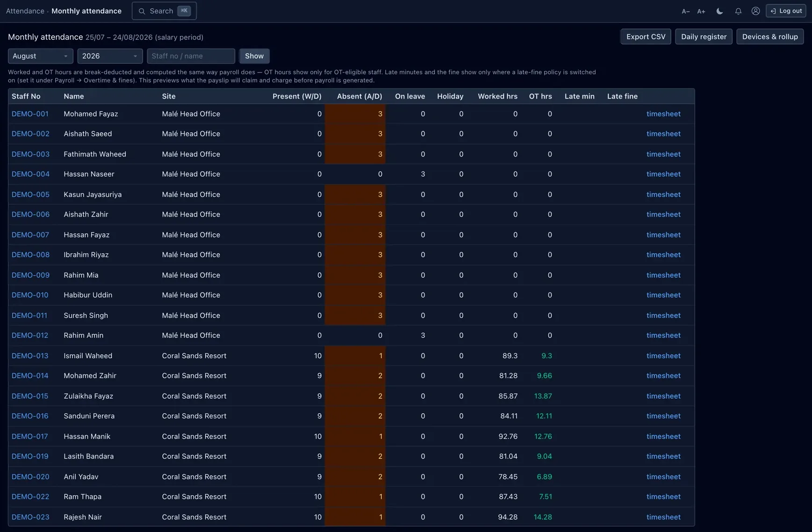
Task: Open staff DEMO-013 link
Action: [x=30, y=356]
